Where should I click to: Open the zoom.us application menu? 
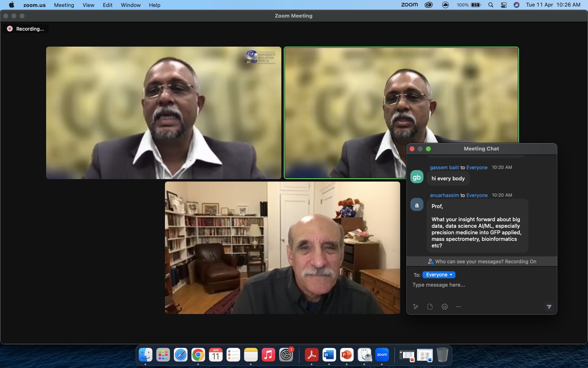coord(34,5)
